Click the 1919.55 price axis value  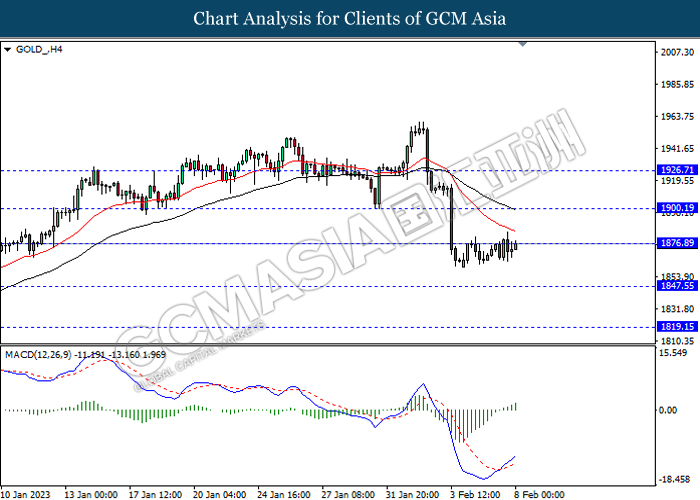click(x=677, y=181)
